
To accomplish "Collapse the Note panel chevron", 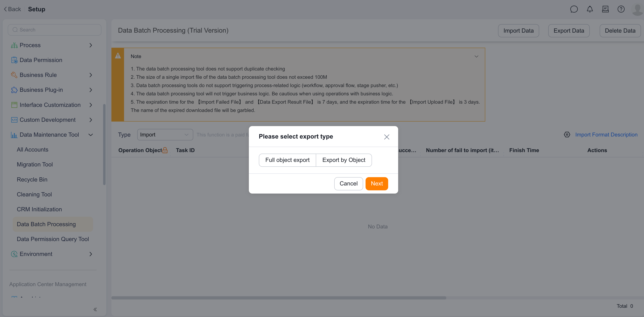I will coord(476,57).
